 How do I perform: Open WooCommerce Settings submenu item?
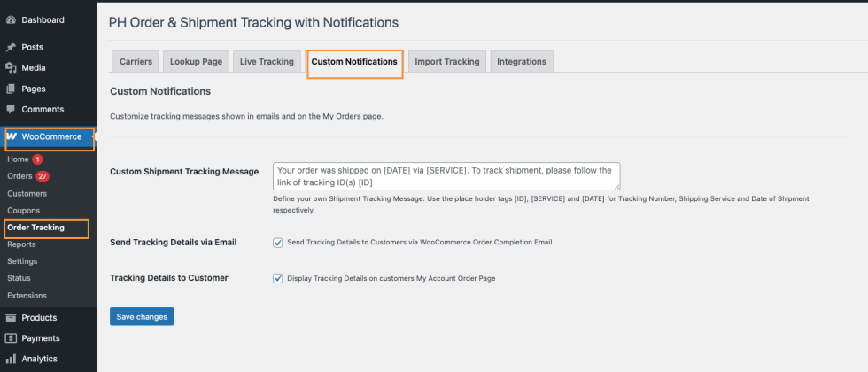click(x=22, y=261)
